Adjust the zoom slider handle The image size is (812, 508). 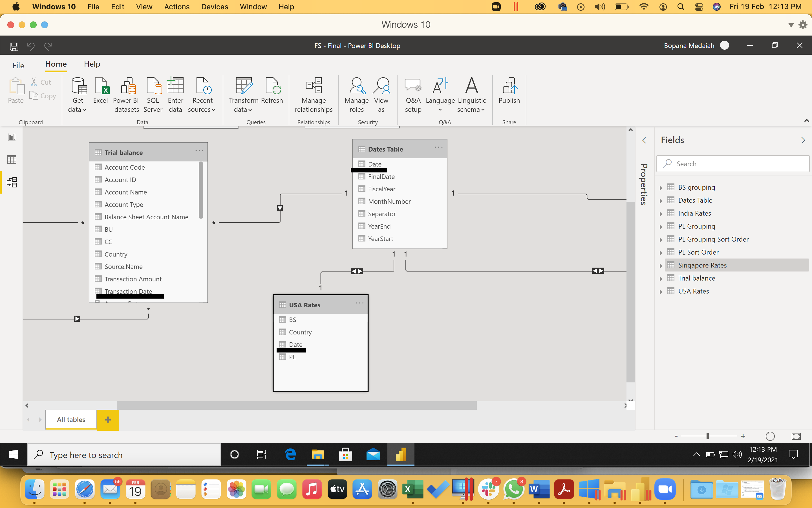[x=708, y=436]
